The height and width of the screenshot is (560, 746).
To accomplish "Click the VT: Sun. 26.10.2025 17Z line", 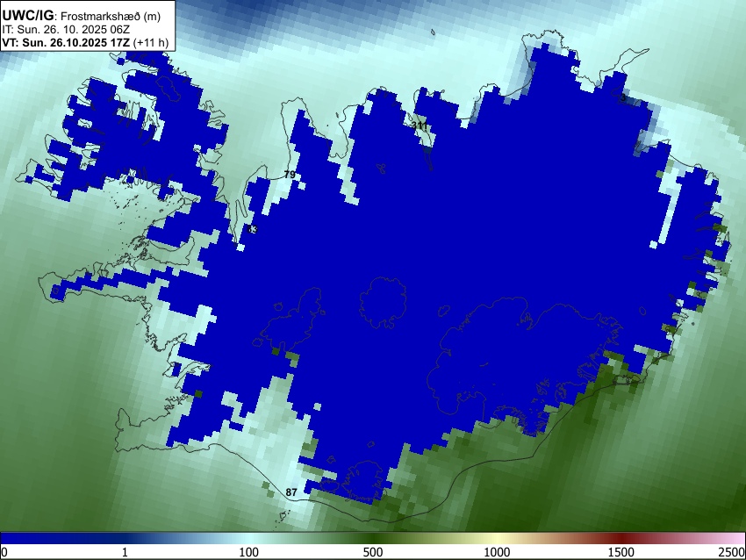I will [66, 42].
